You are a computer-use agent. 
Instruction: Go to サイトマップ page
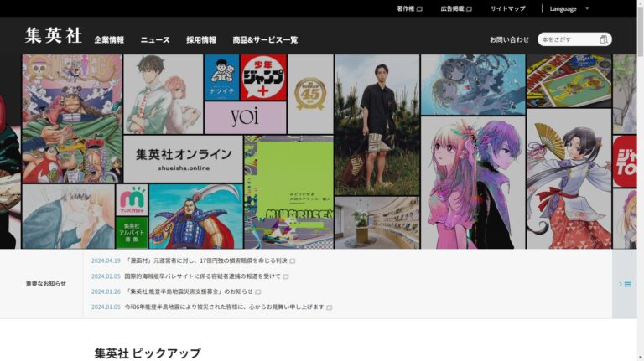click(507, 8)
